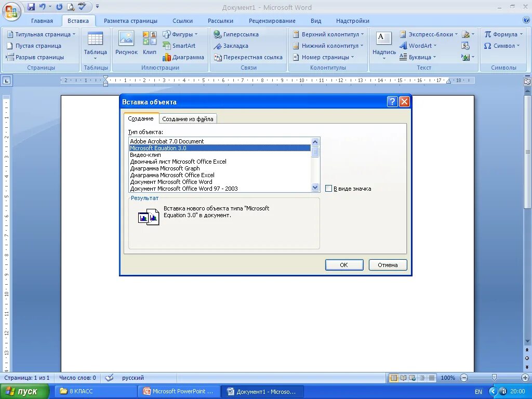Screen dimensions: 532x399
Task: Open Клип clip art tool
Action: tap(149, 43)
